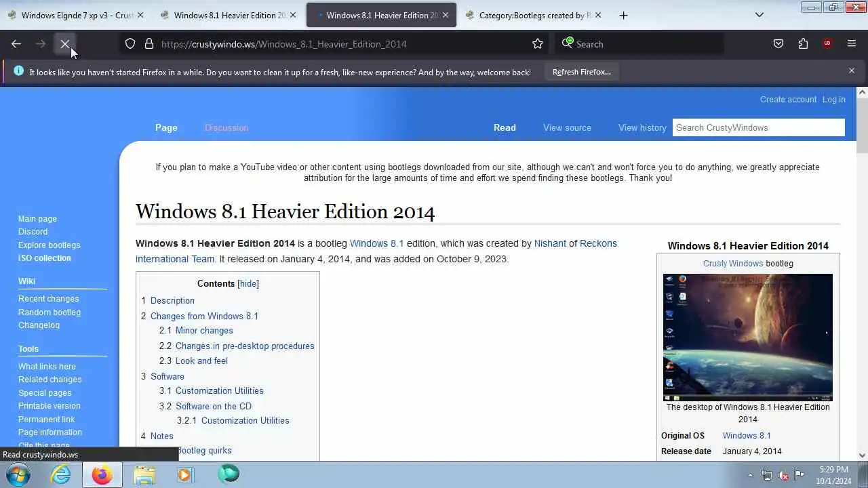Select the Firefox taskbar icon
Image resolution: width=868 pixels, height=488 pixels.
[102, 474]
